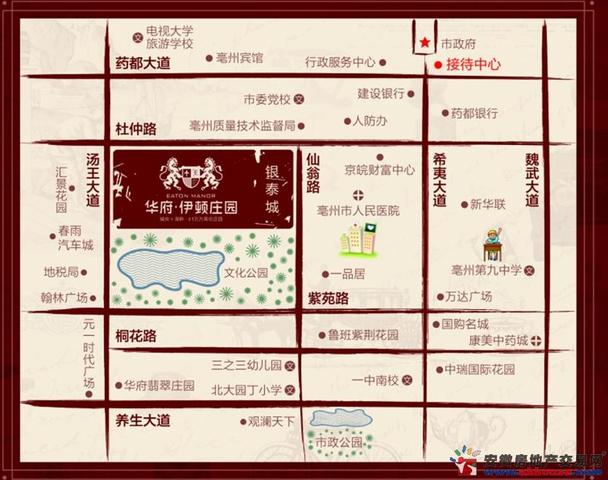
Task: Click the 市政公园 text label
Action: pyautogui.click(x=339, y=442)
